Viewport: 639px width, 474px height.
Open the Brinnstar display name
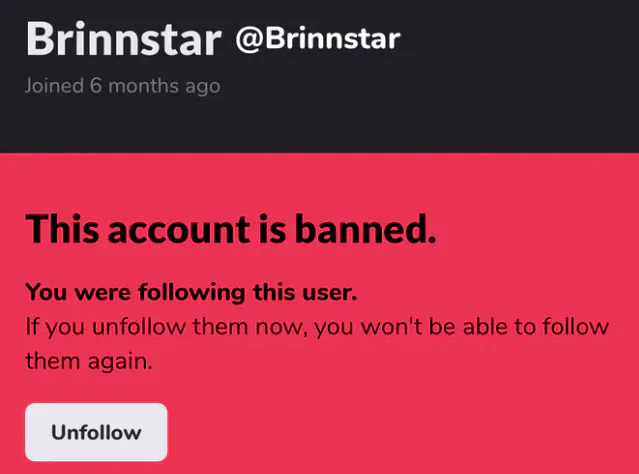click(123, 40)
